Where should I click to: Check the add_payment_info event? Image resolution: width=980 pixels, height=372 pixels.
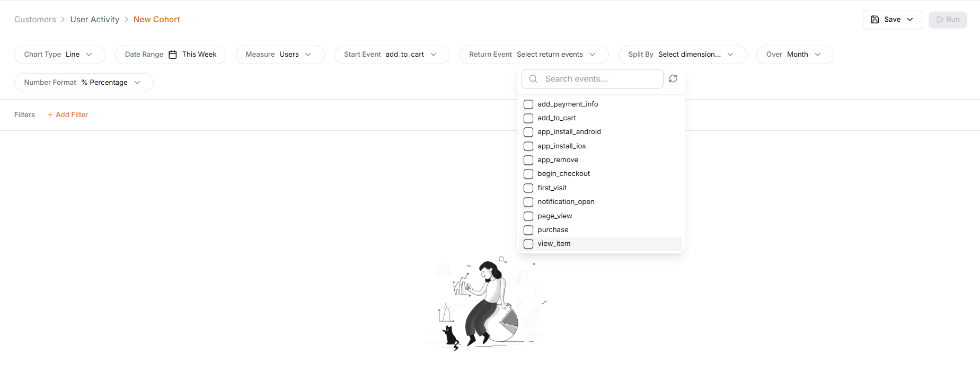[528, 104]
